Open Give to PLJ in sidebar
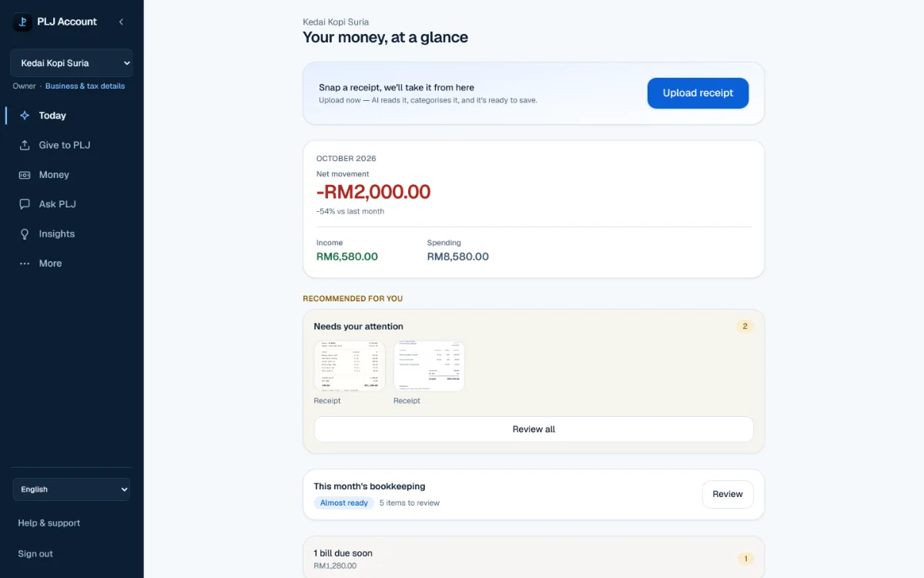The image size is (924, 578). click(72, 145)
